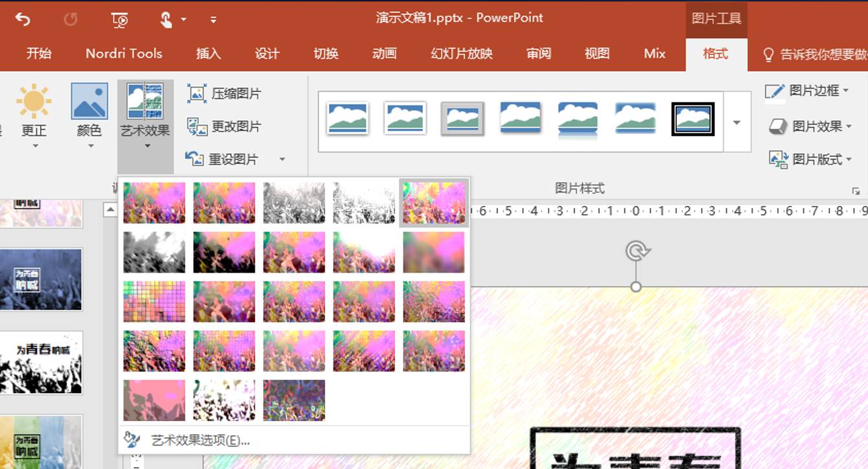The width and height of the screenshot is (868, 469).
Task: Click the touch/mouse mode hand icon
Action: pos(166,19)
